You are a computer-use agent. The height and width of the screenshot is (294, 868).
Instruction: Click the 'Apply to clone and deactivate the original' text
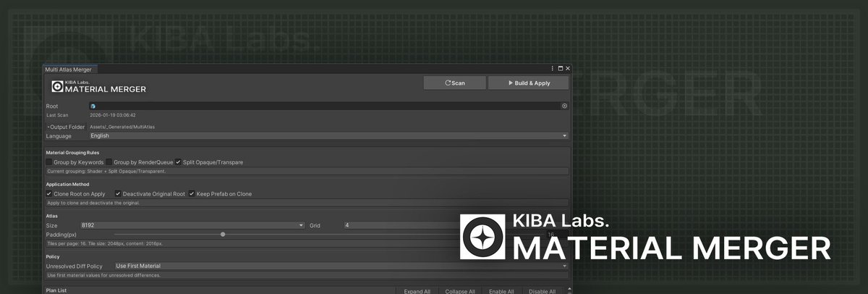click(93, 203)
